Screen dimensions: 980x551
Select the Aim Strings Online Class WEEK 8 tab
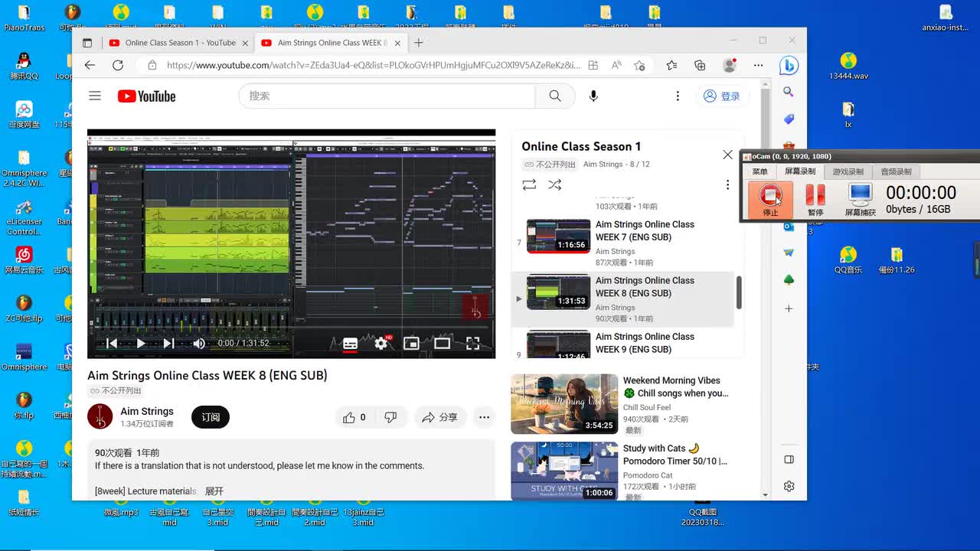(x=330, y=43)
